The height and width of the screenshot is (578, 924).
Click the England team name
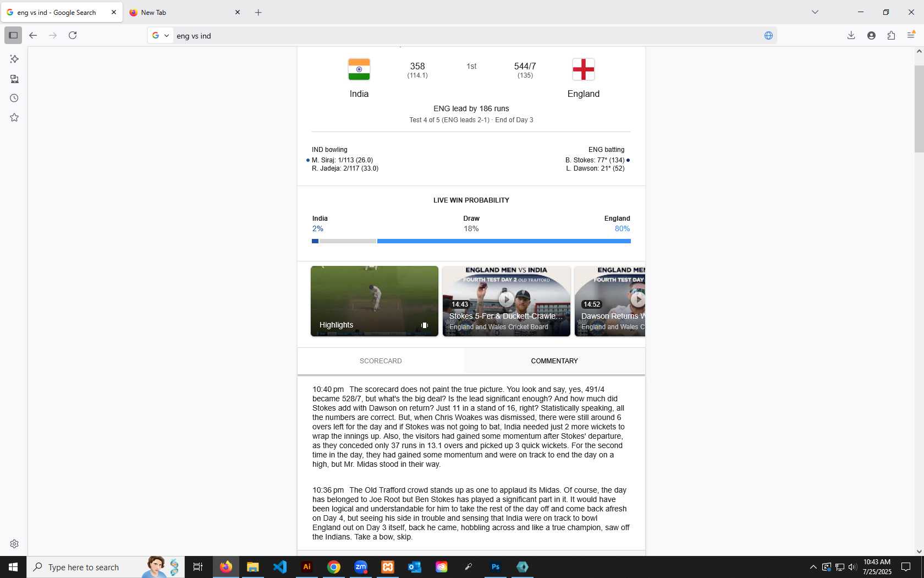pyautogui.click(x=584, y=94)
